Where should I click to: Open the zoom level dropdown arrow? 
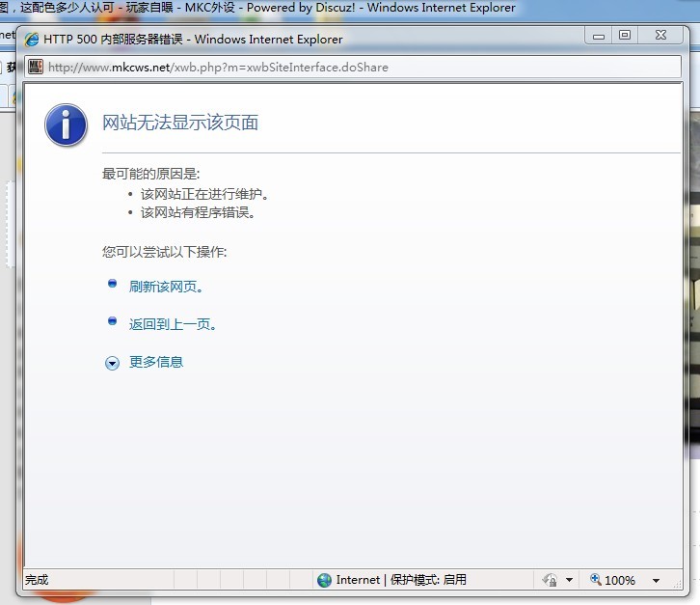(656, 581)
